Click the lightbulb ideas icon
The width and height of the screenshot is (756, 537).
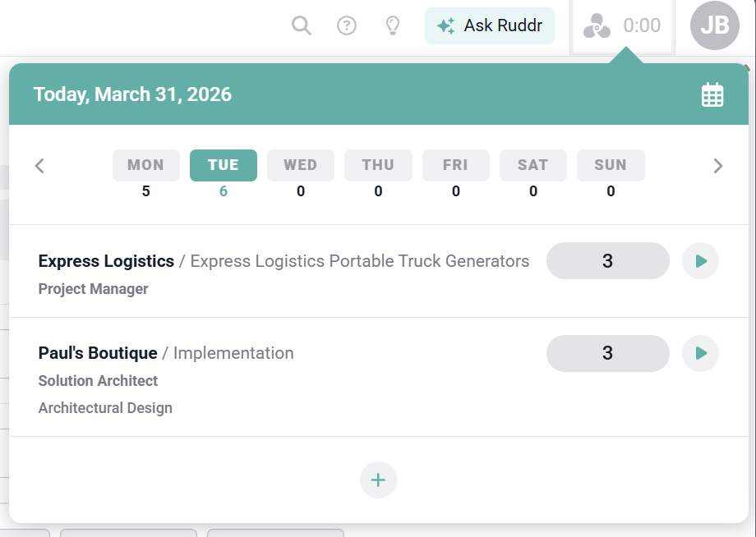pos(393,26)
